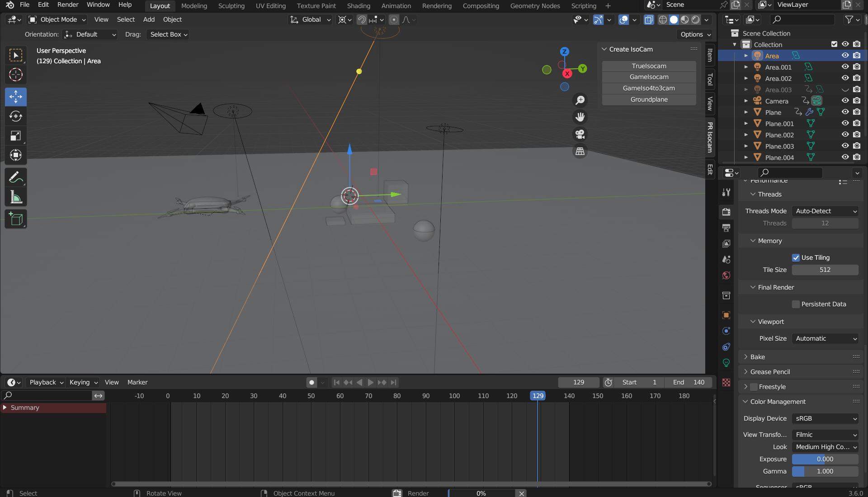Toggle camera view in viewport
Image resolution: width=868 pixels, height=497 pixels.
pos(580,134)
